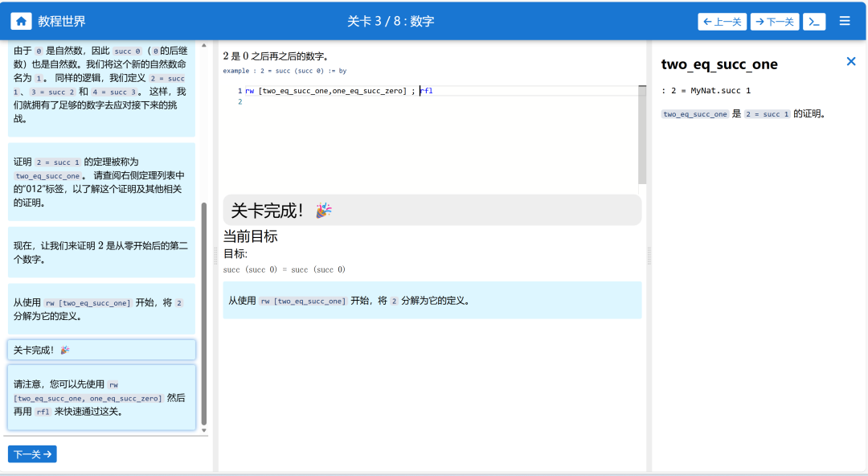868x476 pixels.
Task: Click the bottom 下一关 button
Action: pyautogui.click(x=32, y=454)
